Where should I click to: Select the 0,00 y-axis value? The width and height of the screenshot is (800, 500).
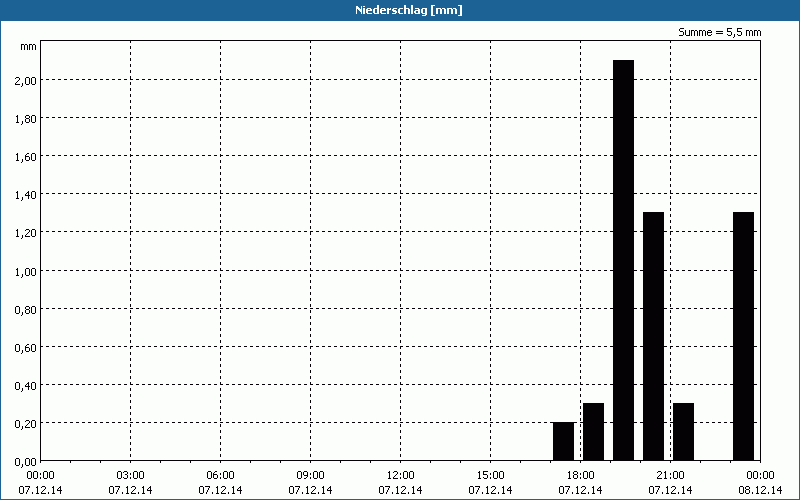point(26,462)
